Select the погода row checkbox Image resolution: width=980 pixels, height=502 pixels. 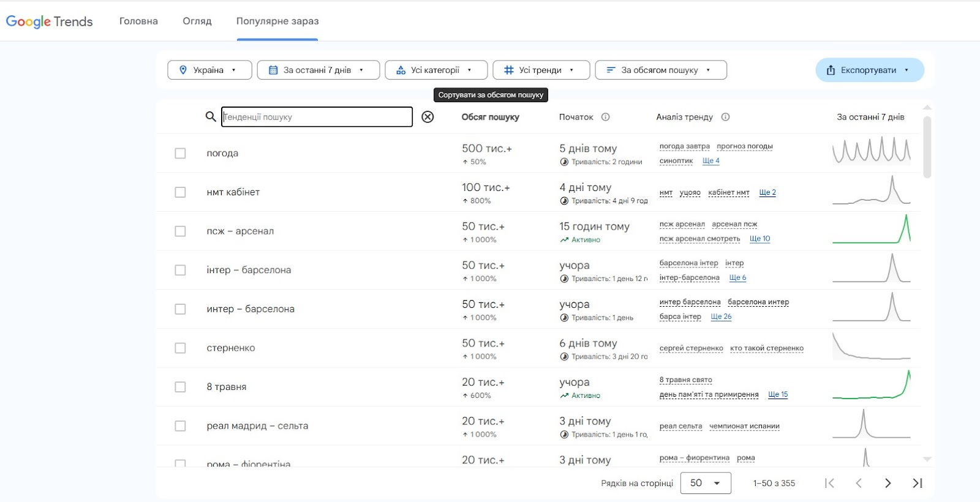click(x=180, y=153)
